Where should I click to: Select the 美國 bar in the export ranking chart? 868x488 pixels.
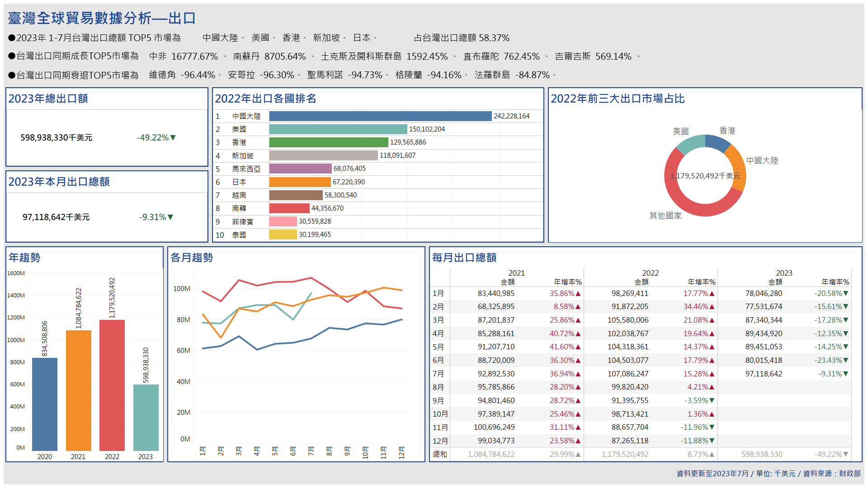click(x=339, y=129)
